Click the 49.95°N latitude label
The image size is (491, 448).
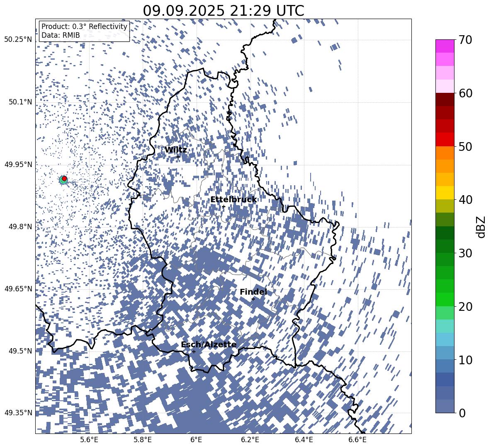18,164
